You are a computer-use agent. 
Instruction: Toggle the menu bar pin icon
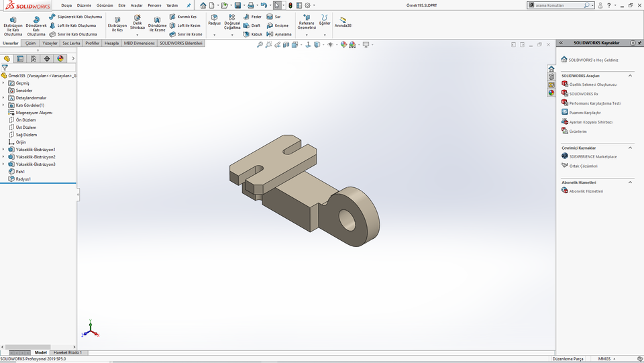pyautogui.click(x=189, y=5)
